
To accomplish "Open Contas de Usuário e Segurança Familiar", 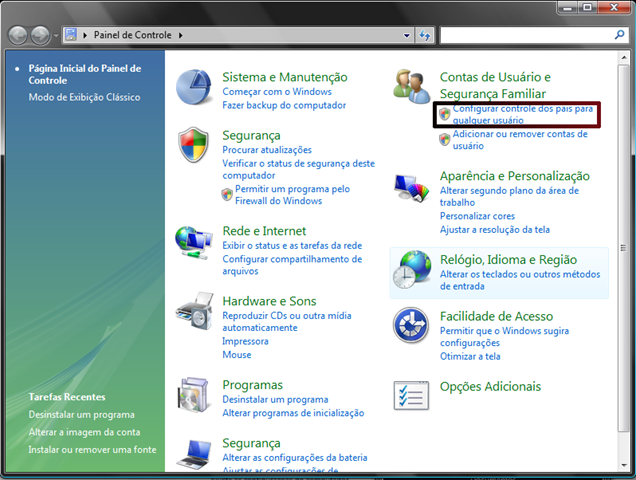I will coord(495,85).
